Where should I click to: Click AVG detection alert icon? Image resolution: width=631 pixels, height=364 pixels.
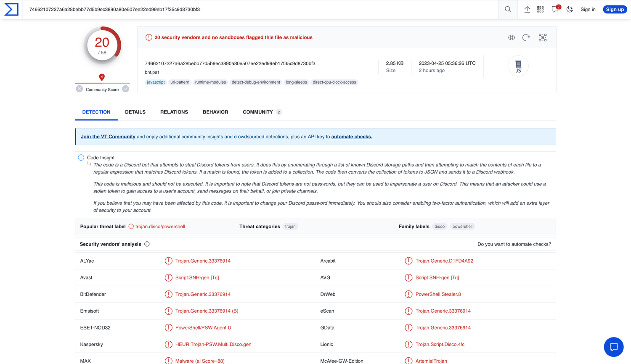(x=408, y=278)
